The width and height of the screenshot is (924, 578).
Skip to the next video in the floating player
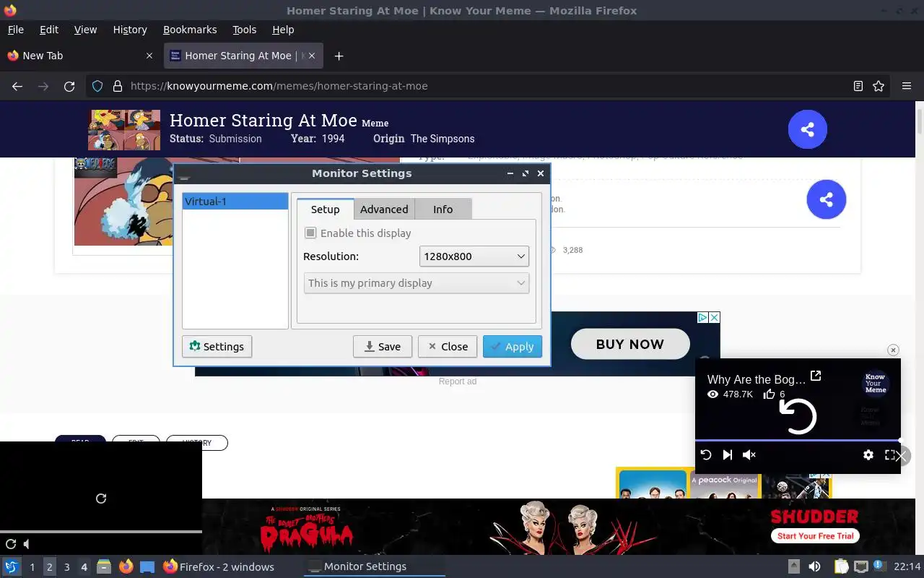728,454
